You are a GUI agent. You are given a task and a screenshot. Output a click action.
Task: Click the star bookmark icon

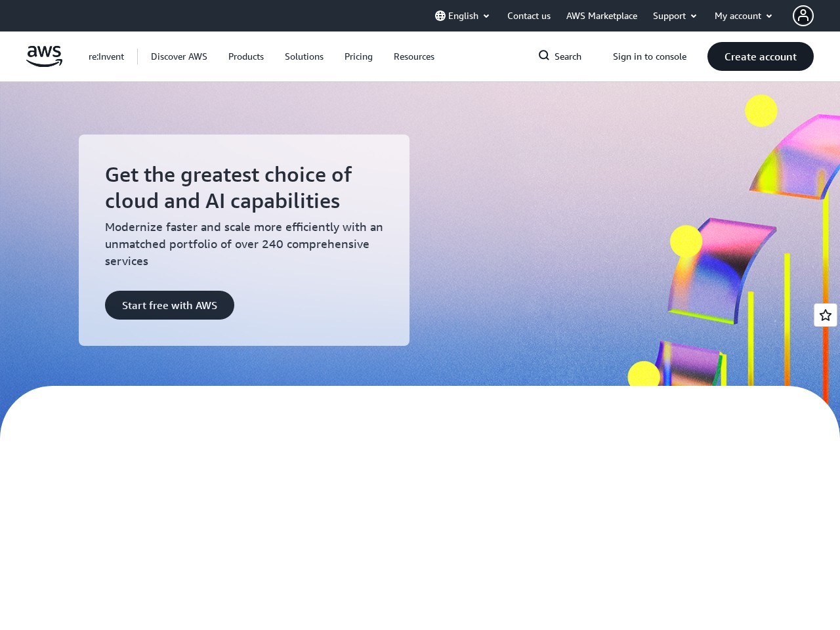point(826,315)
